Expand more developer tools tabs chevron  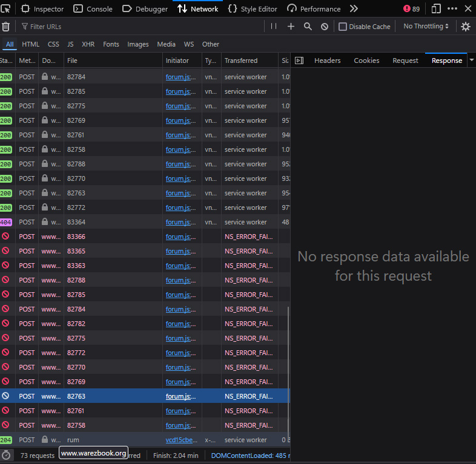tap(354, 9)
